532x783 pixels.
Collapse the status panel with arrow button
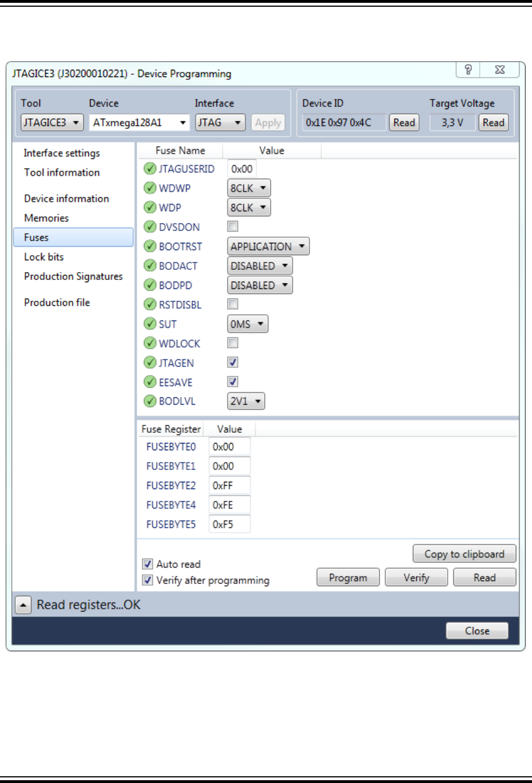23,605
